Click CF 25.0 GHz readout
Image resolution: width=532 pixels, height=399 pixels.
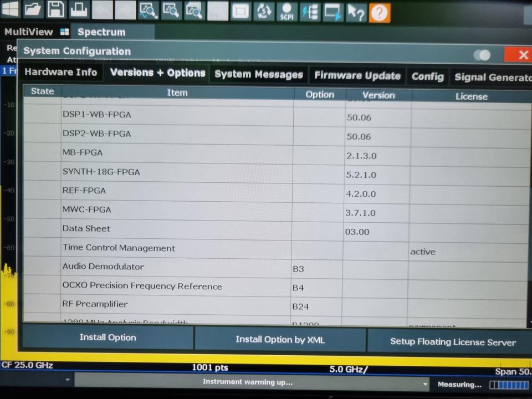(27, 365)
